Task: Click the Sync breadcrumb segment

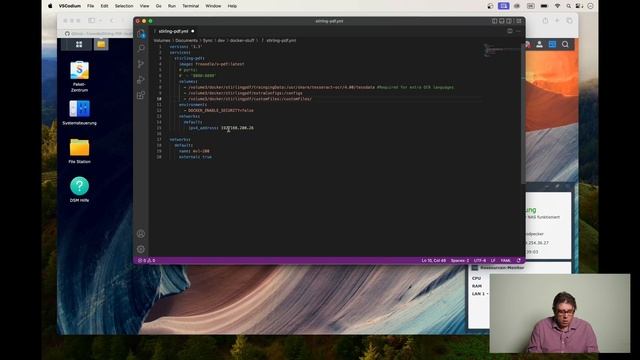Action: click(208, 40)
